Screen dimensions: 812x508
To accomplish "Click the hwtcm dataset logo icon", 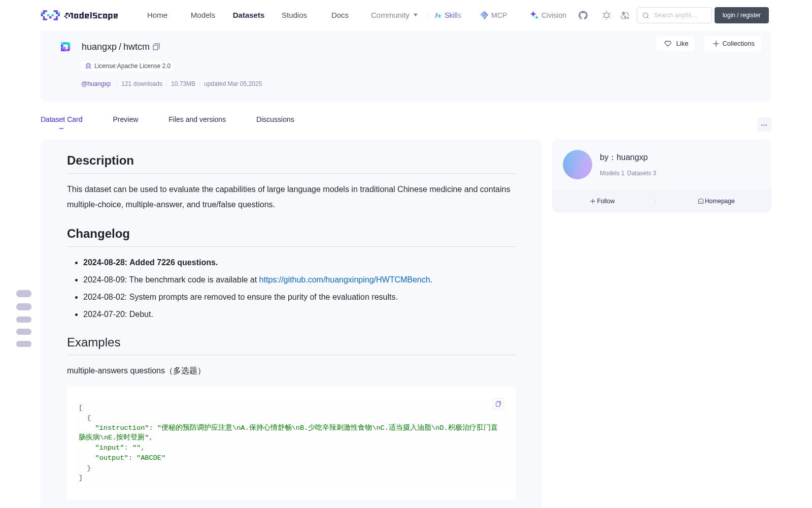I will coord(65,47).
